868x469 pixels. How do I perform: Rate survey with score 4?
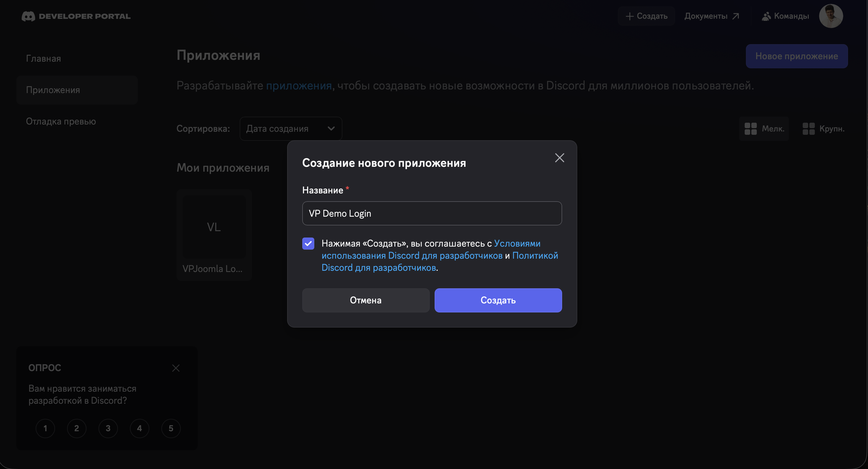(x=140, y=428)
